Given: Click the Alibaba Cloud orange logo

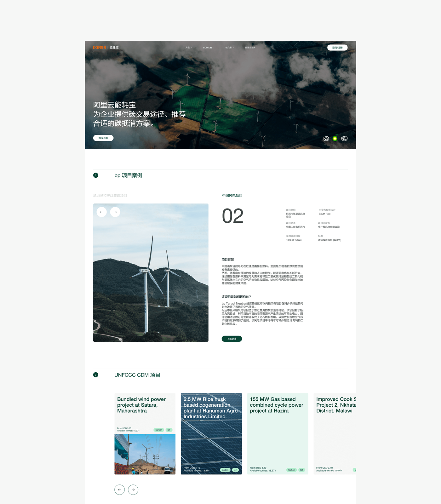Looking at the screenshot, I should click(x=100, y=48).
